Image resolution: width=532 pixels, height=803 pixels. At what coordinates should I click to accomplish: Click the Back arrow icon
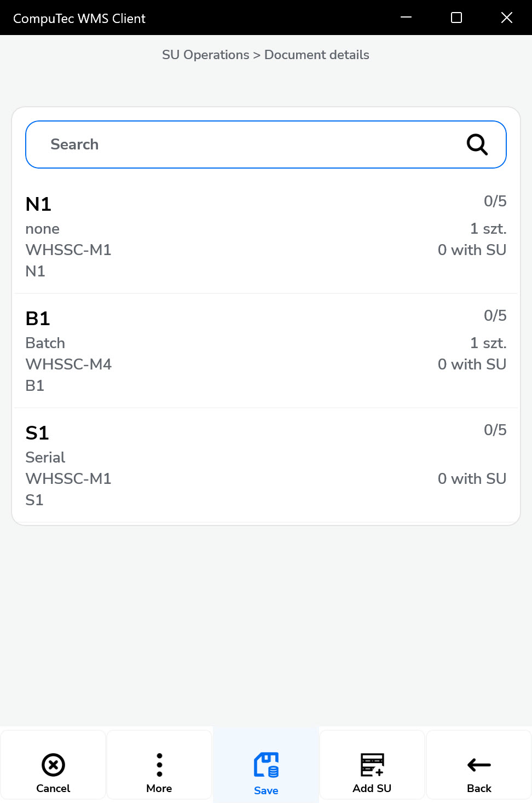(x=479, y=765)
